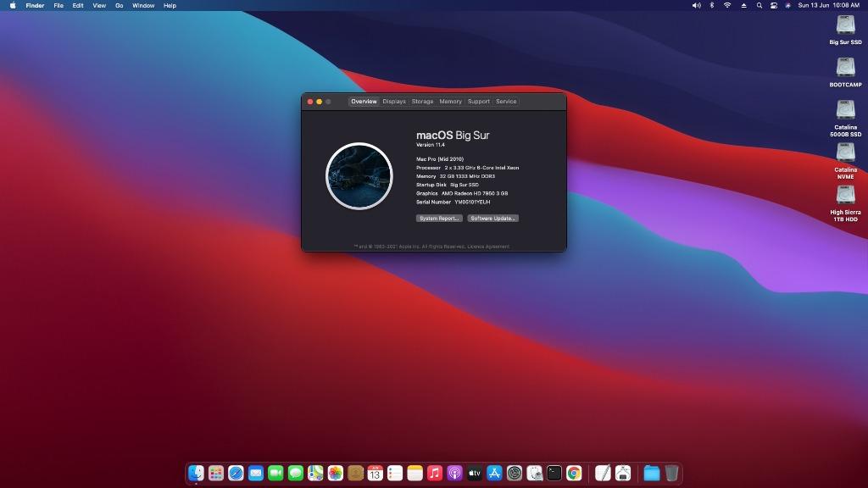
Task: Launch Music from the dock
Action: (x=435, y=473)
